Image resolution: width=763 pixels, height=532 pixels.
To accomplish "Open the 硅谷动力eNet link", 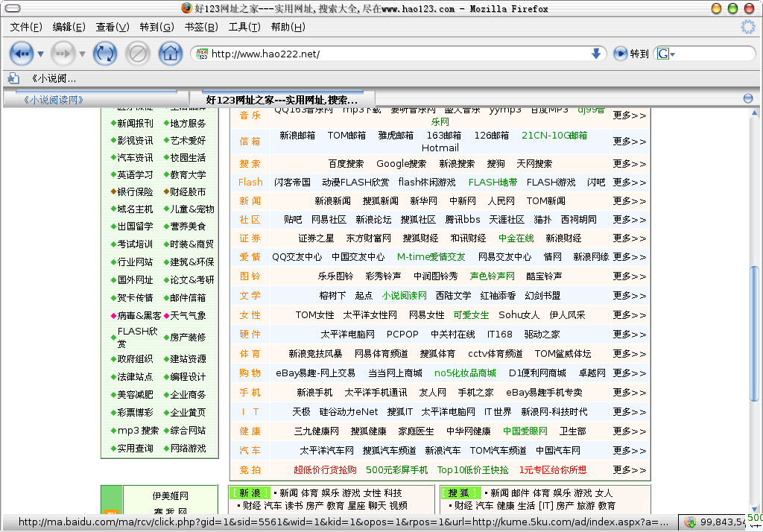I will point(349,412).
